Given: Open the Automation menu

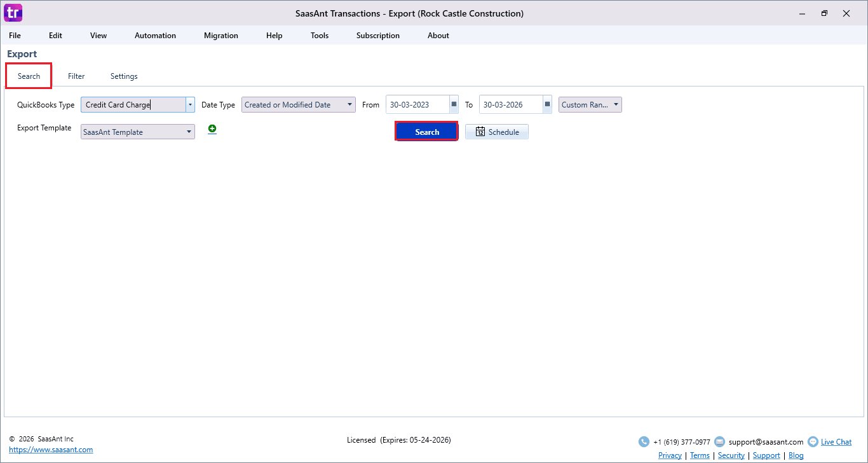Looking at the screenshot, I should pos(155,36).
